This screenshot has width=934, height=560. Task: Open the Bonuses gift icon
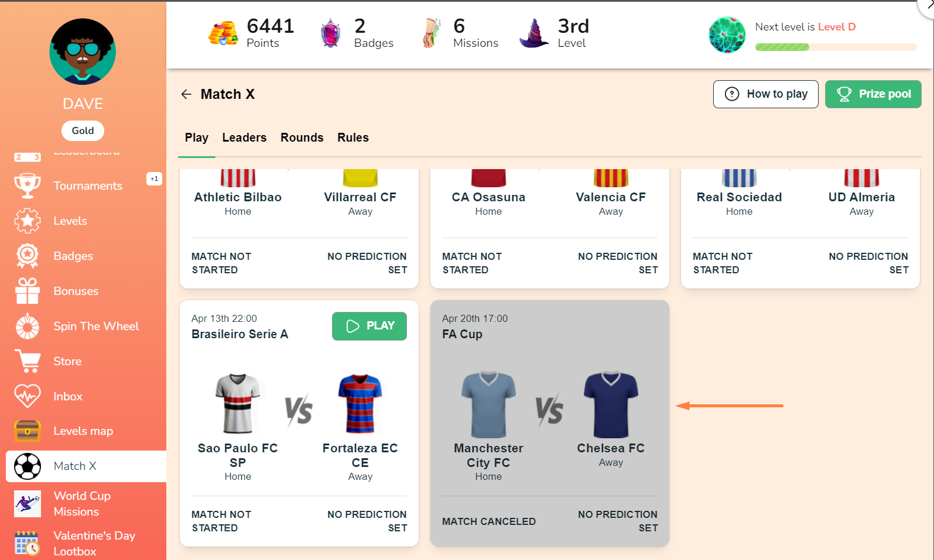[x=28, y=291]
